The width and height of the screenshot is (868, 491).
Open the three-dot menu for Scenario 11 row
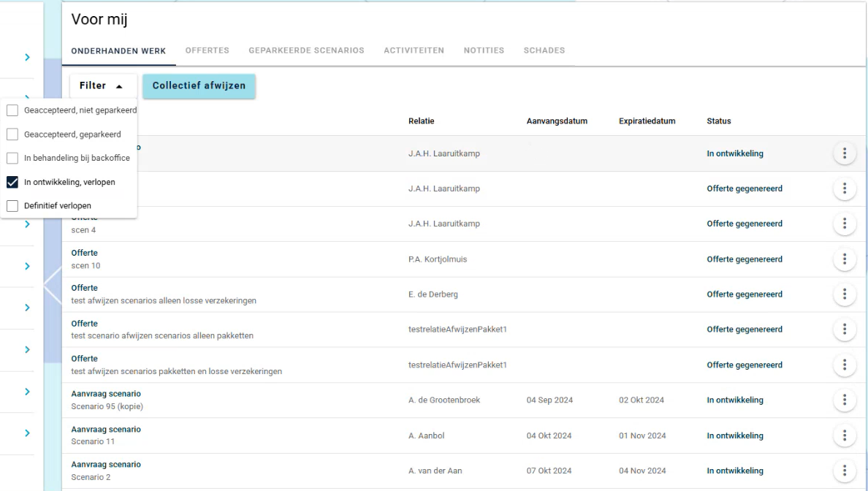coord(844,435)
